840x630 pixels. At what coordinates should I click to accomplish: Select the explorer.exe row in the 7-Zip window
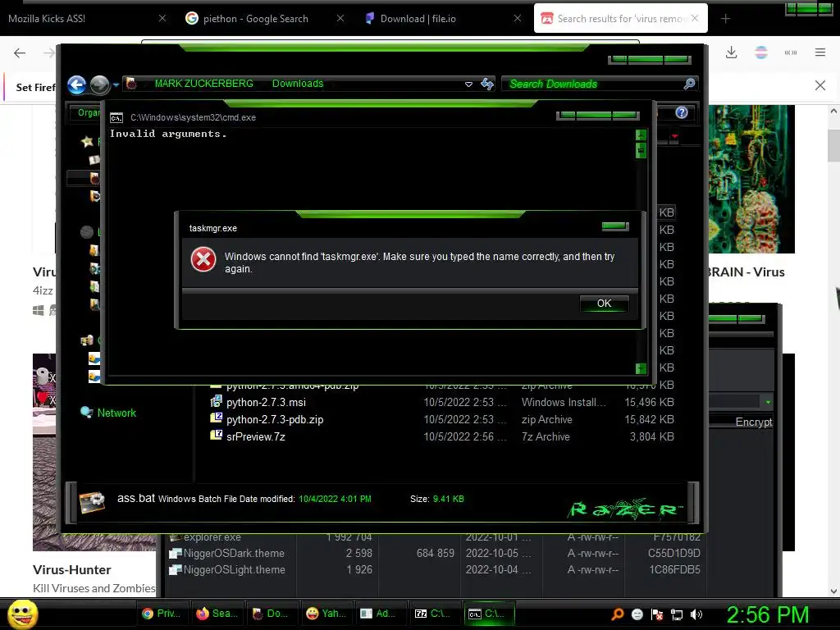(x=435, y=536)
